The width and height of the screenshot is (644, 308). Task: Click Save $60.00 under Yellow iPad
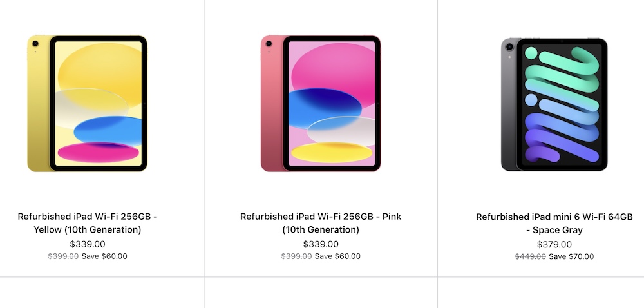pyautogui.click(x=105, y=256)
